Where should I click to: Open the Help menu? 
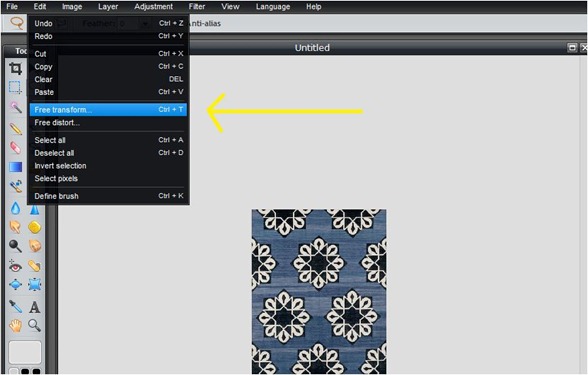(314, 7)
